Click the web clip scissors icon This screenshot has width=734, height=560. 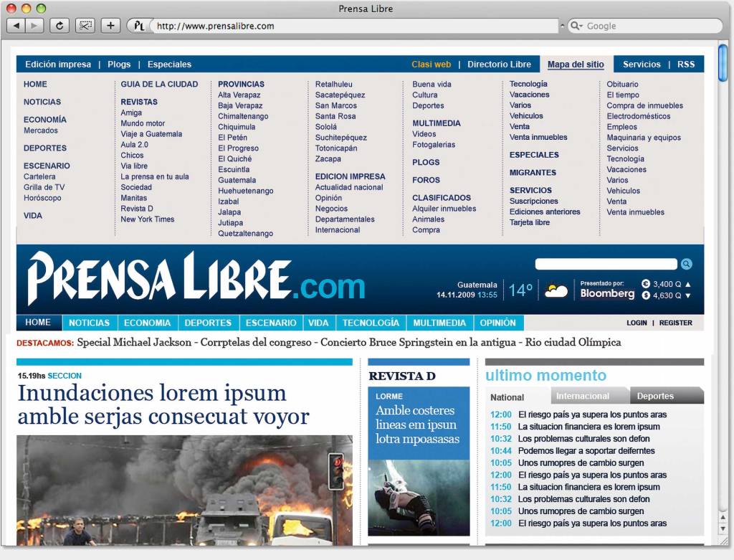point(85,26)
